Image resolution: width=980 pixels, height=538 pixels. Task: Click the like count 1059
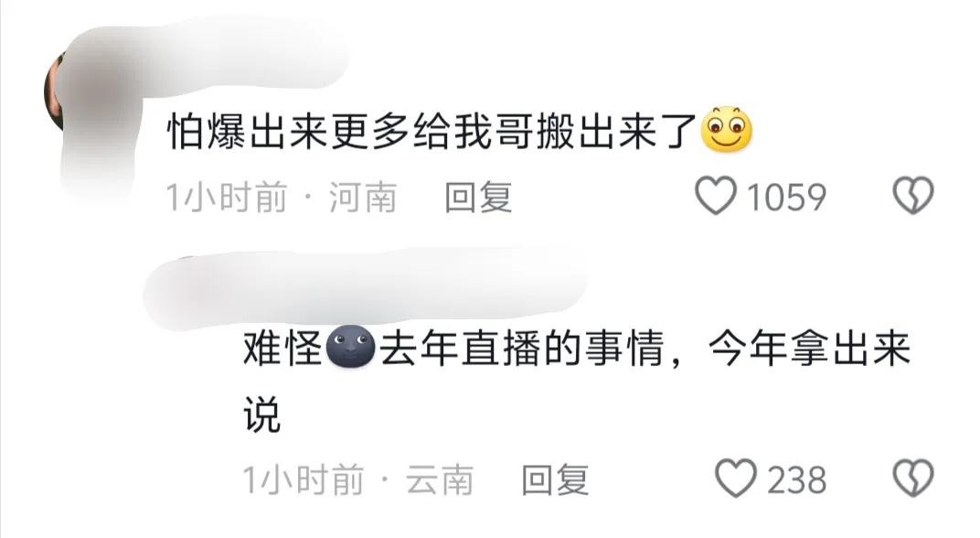pyautogui.click(x=787, y=198)
